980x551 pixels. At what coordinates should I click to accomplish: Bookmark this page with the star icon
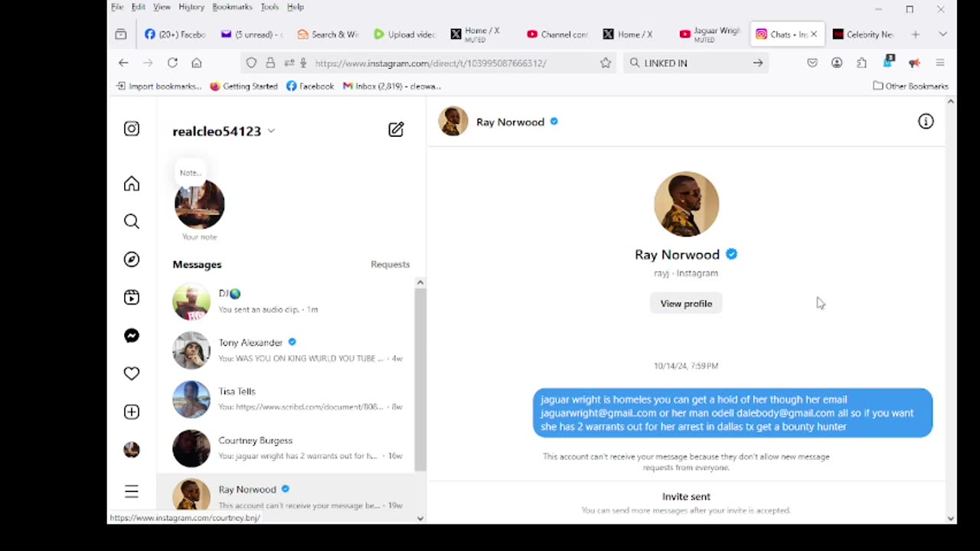pyautogui.click(x=606, y=63)
